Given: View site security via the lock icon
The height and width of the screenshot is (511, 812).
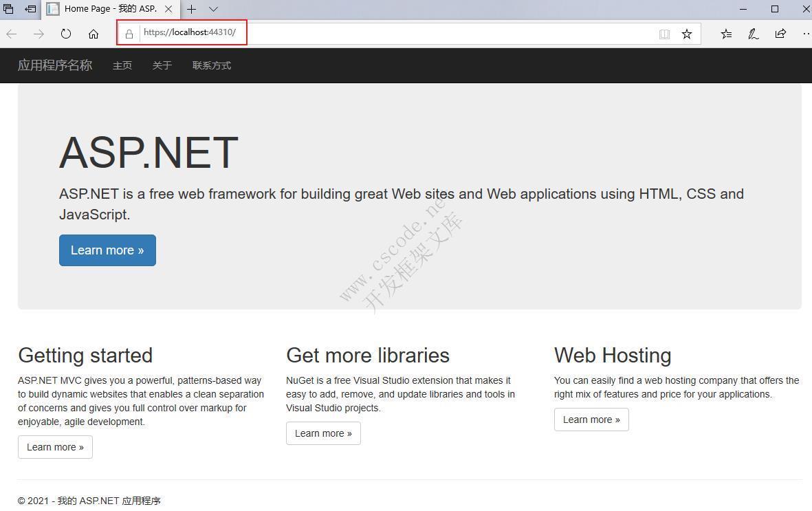Looking at the screenshot, I should pos(128,32).
